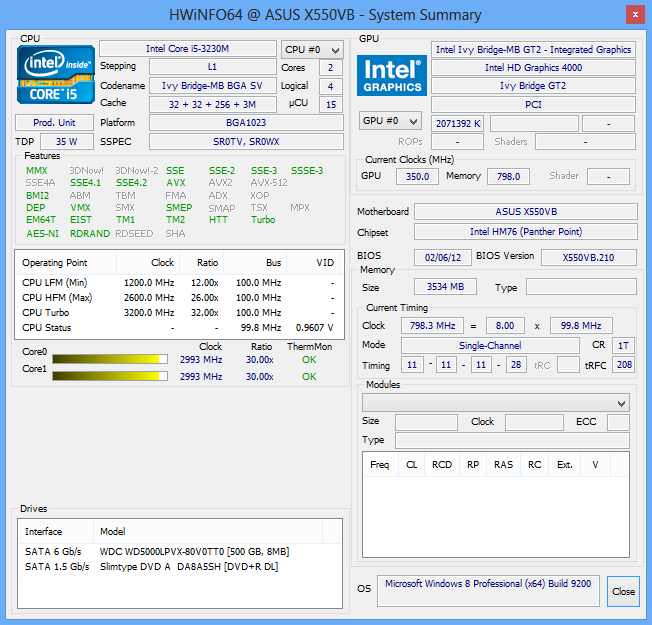Select the Slimtype DVD A drive row
The image size is (652, 625).
pos(180,567)
